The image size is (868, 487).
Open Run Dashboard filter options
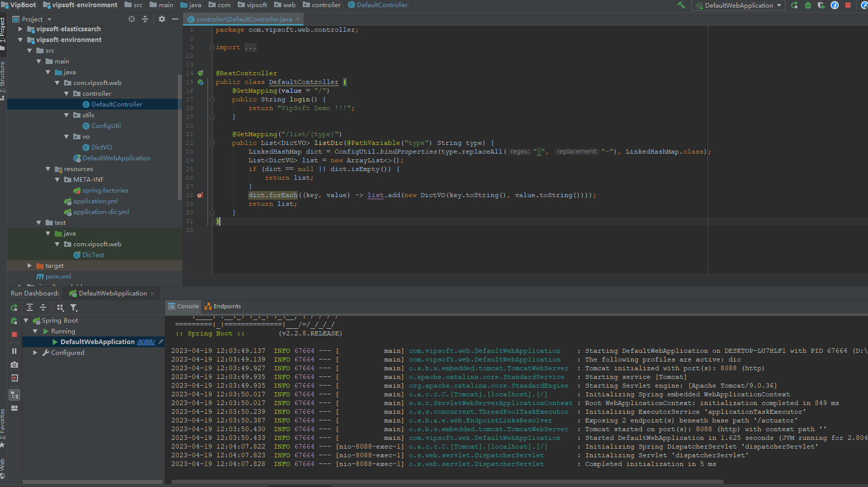point(74,307)
